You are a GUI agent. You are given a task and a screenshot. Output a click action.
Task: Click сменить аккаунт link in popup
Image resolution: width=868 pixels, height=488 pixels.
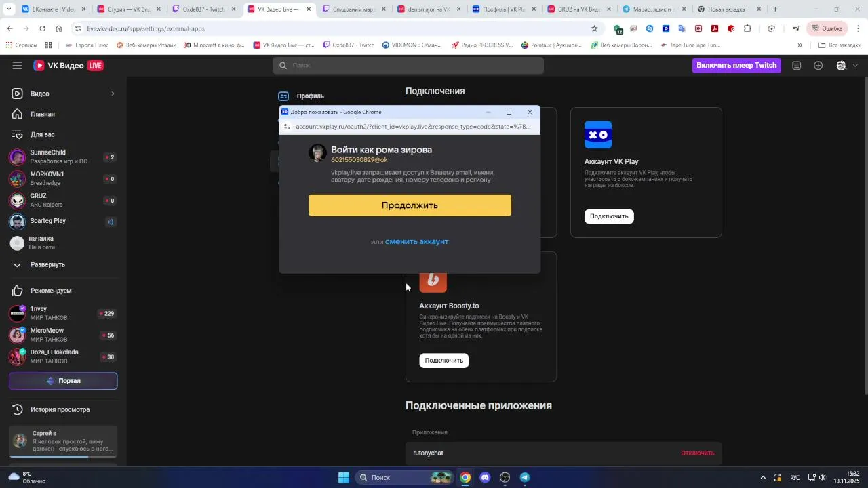[x=416, y=241]
